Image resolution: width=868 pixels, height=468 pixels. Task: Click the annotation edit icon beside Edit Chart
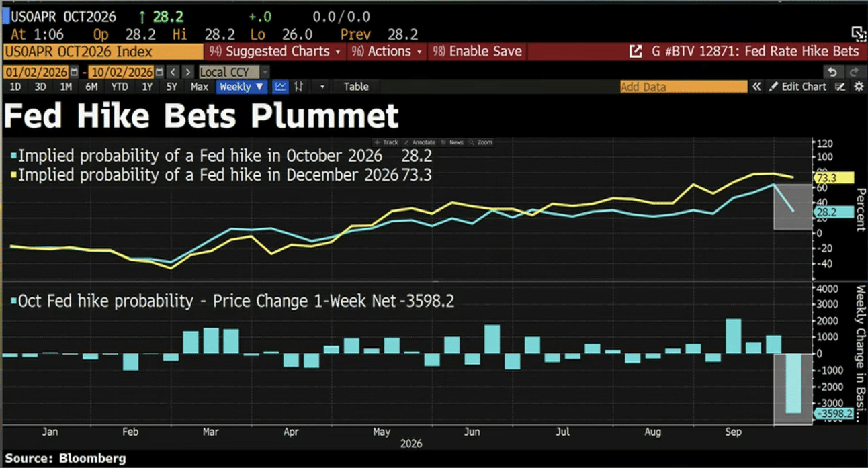[x=840, y=87]
